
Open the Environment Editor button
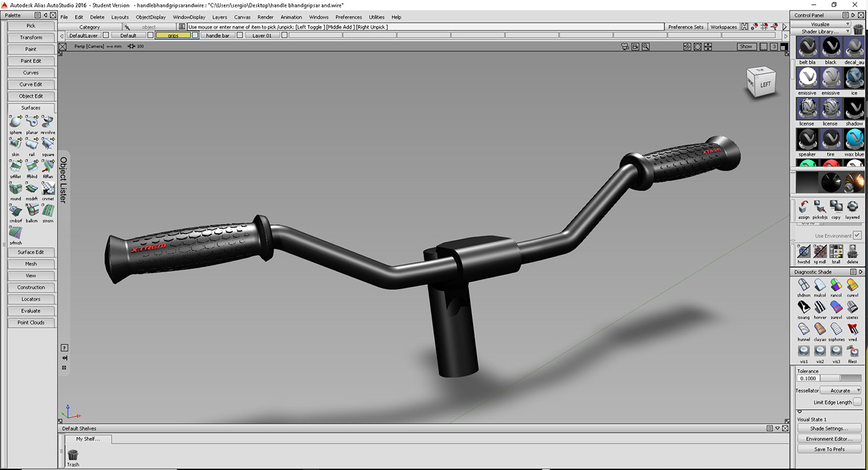pos(829,439)
